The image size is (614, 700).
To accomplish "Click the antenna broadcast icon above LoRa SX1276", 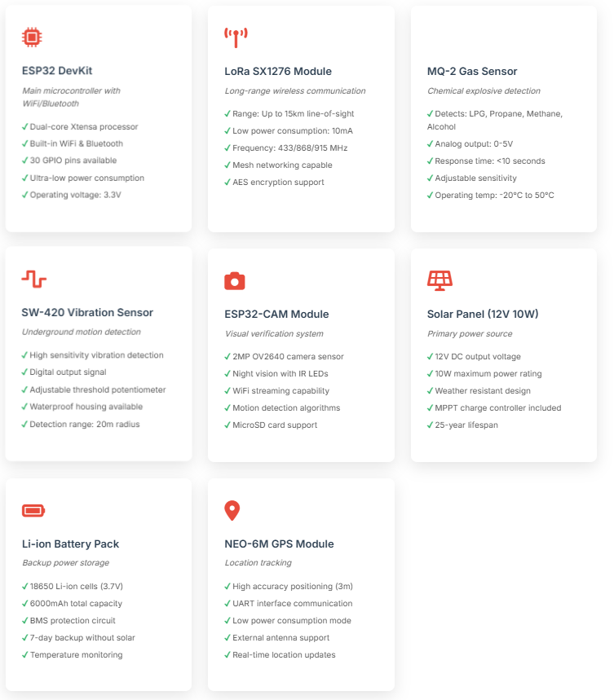I will [236, 37].
